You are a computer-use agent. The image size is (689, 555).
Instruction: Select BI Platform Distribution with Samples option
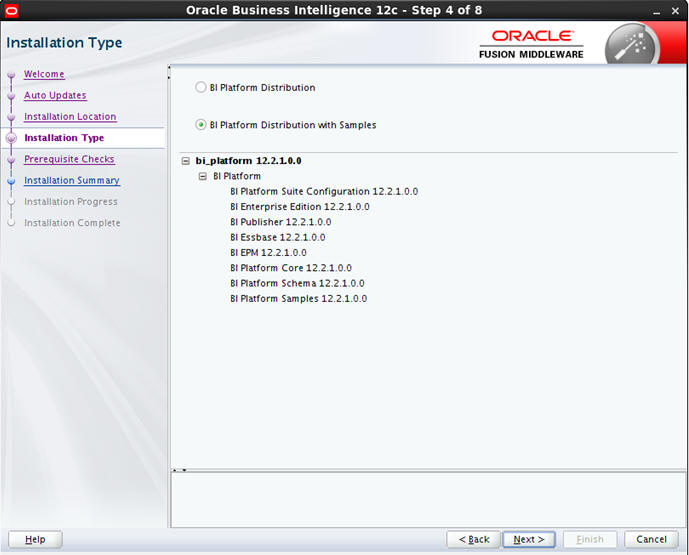click(201, 125)
